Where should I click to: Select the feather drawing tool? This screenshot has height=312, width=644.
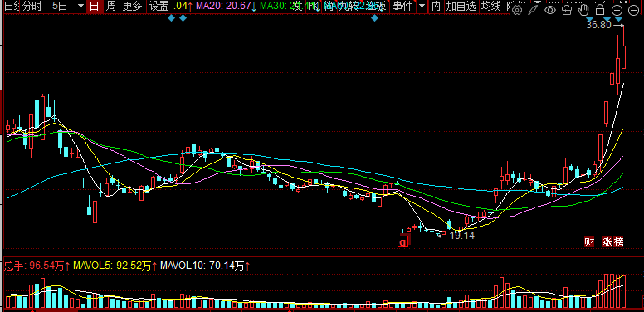pos(534,10)
